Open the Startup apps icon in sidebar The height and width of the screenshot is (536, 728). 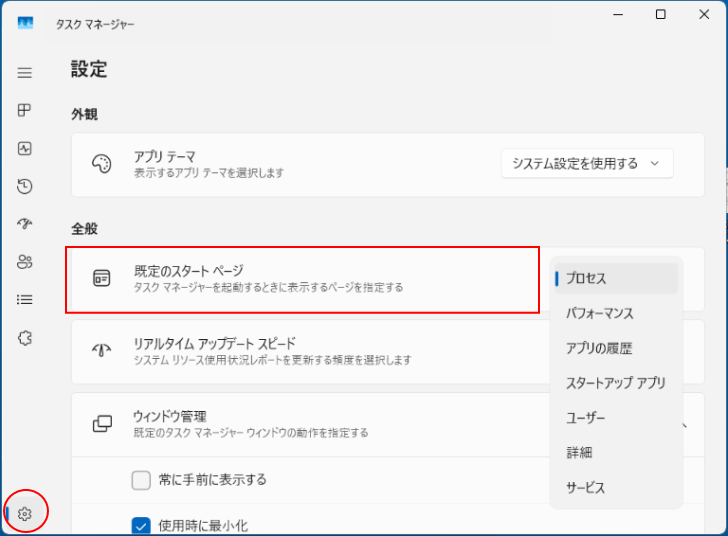(25, 224)
